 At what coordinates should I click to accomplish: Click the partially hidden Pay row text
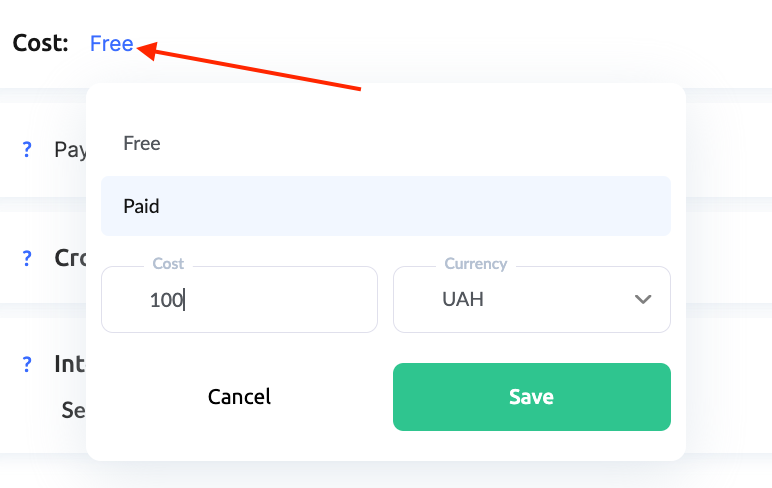click(x=70, y=150)
